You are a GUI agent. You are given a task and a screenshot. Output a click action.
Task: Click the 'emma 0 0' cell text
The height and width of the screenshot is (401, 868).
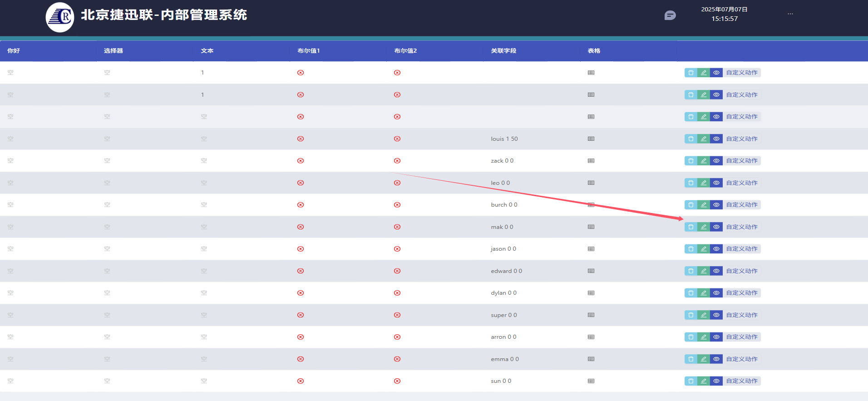pyautogui.click(x=505, y=359)
